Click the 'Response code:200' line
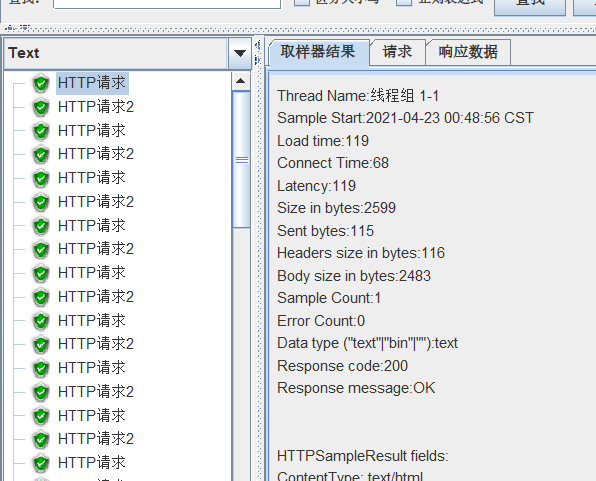 pos(342,366)
